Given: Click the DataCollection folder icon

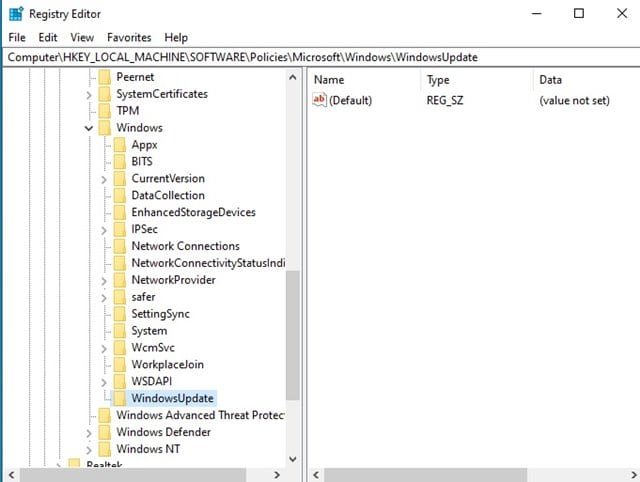Looking at the screenshot, I should [120, 195].
